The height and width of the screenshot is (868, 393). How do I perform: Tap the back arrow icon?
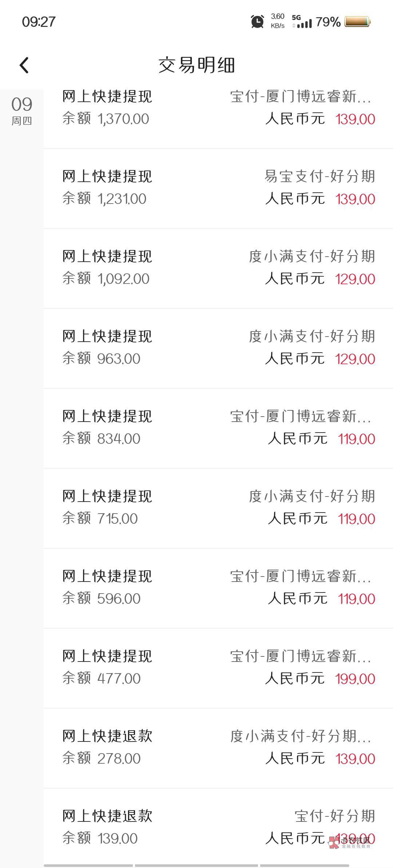click(24, 65)
